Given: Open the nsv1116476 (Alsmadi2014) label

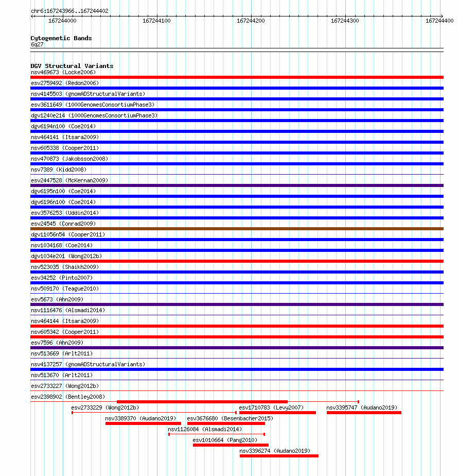Looking at the screenshot, I should pyautogui.click(x=68, y=310).
